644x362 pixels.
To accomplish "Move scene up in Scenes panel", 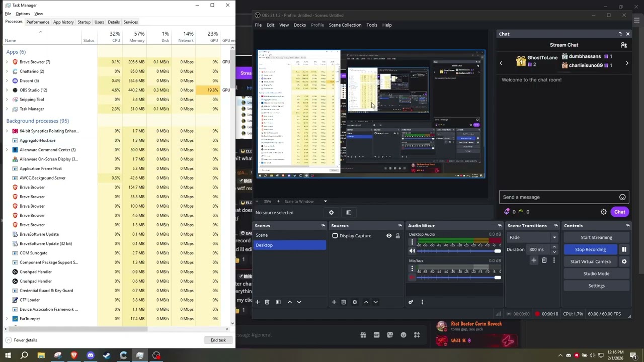I will click(x=289, y=302).
